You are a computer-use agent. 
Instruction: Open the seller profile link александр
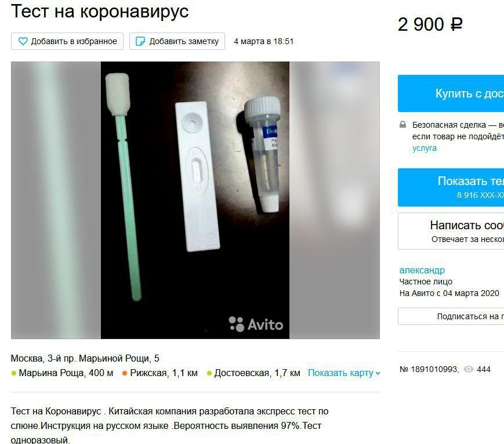(x=422, y=270)
